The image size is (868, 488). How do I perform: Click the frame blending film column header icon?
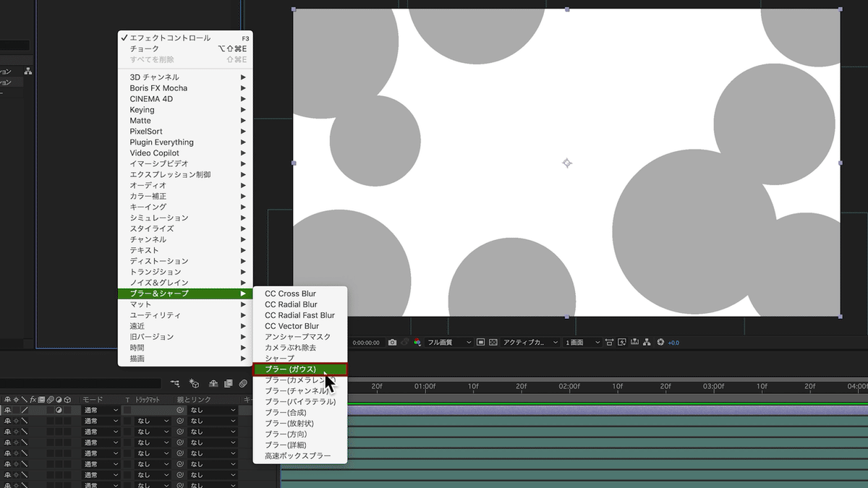tap(41, 399)
